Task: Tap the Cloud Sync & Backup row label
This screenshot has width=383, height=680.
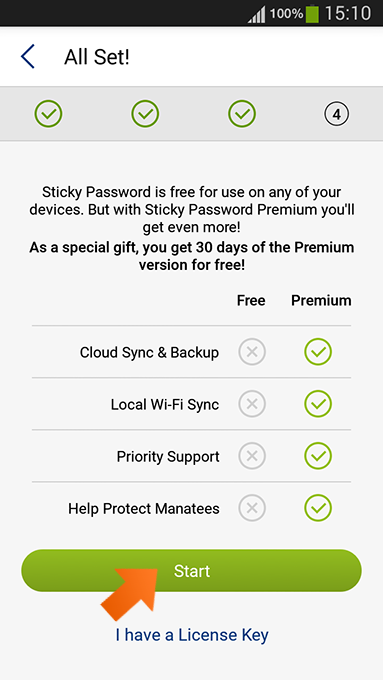Action: (x=149, y=352)
